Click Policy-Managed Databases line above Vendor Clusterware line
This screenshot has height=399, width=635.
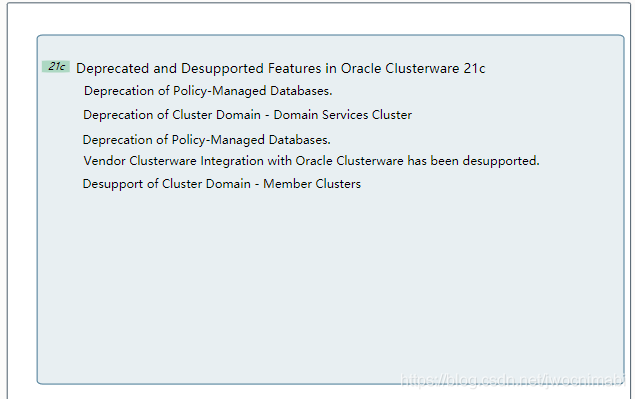click(x=207, y=140)
